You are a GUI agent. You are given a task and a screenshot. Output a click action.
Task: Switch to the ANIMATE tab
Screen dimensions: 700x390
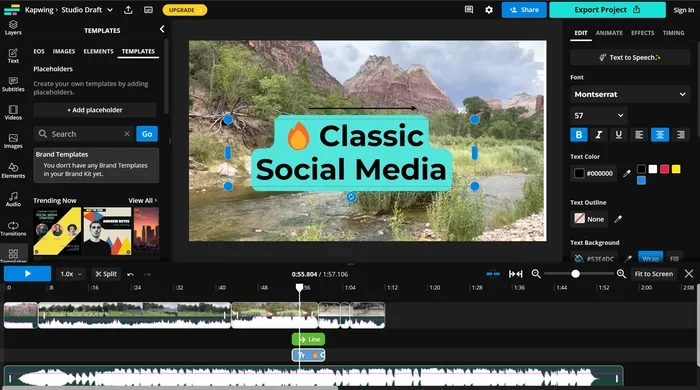(609, 33)
